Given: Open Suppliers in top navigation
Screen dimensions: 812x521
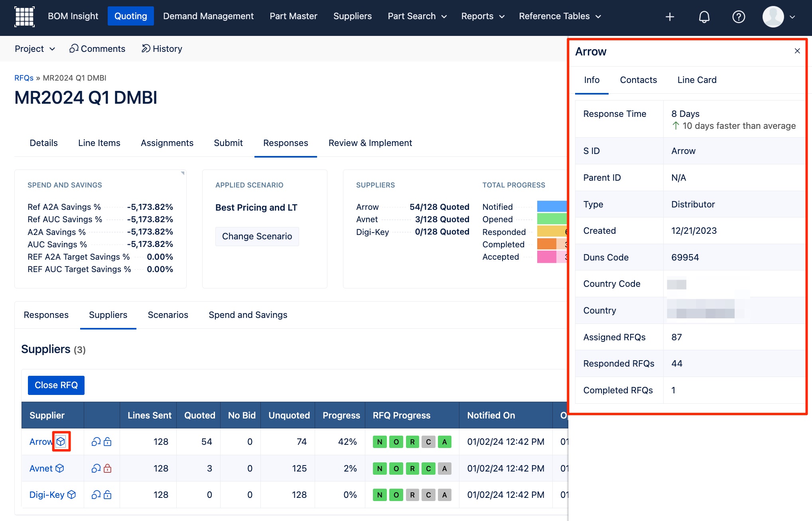Looking at the screenshot, I should pos(353,16).
